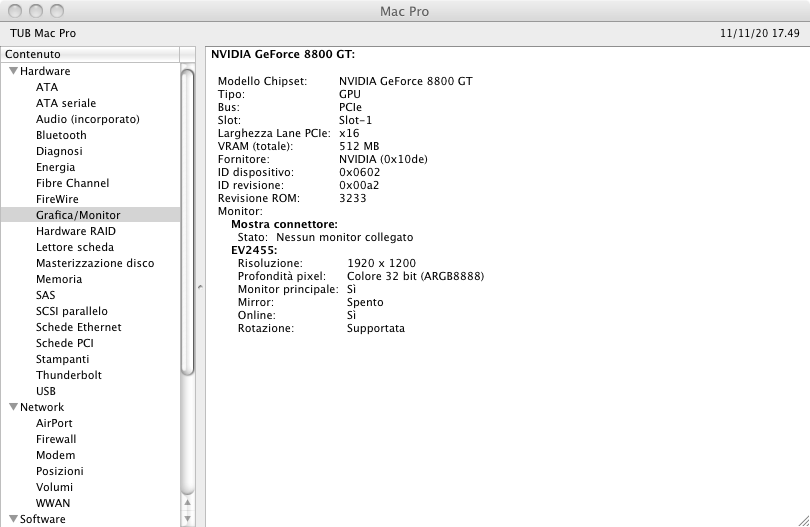Select Bluetooth in the sidebar
This screenshot has width=810, height=527.
(x=61, y=135)
